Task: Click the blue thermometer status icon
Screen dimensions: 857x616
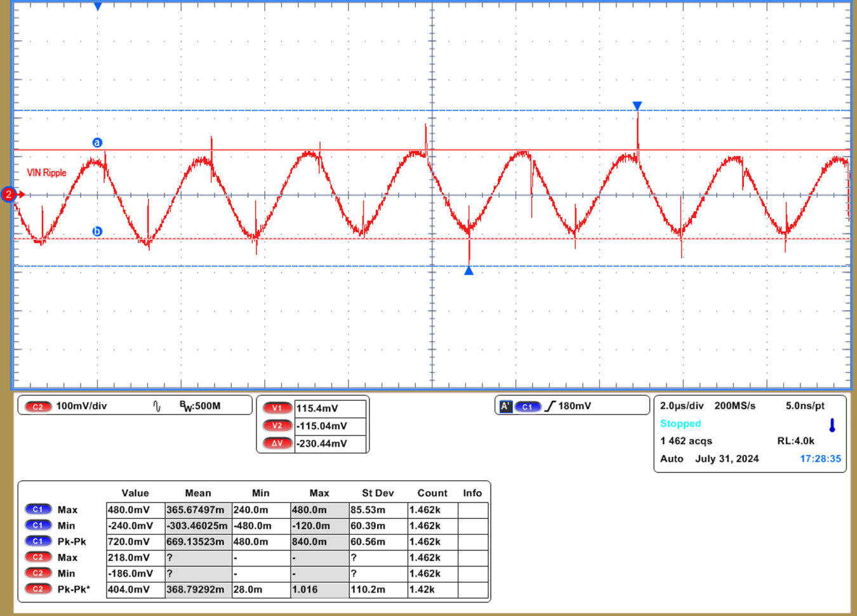Action: click(x=832, y=425)
